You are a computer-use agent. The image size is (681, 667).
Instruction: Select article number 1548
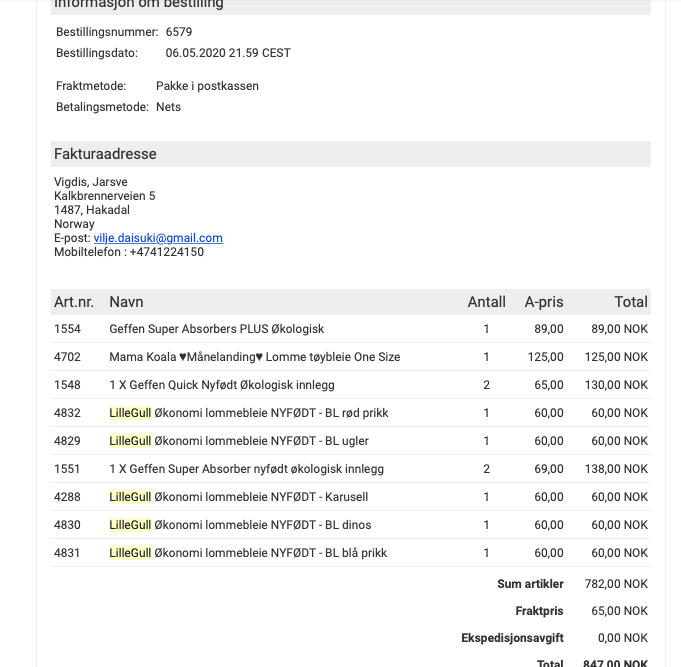tap(67, 385)
